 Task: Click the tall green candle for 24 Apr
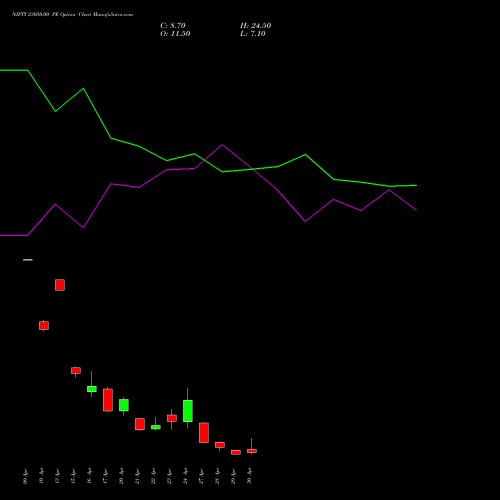pyautogui.click(x=188, y=411)
